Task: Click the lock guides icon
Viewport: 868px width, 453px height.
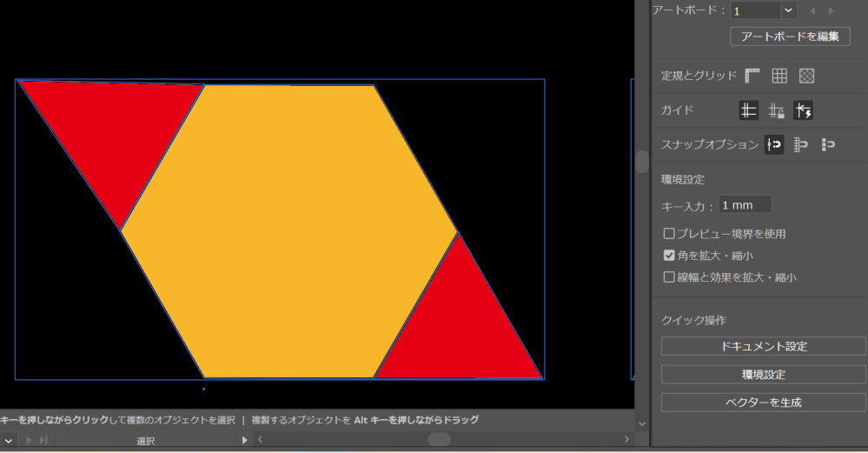Action: pos(776,110)
